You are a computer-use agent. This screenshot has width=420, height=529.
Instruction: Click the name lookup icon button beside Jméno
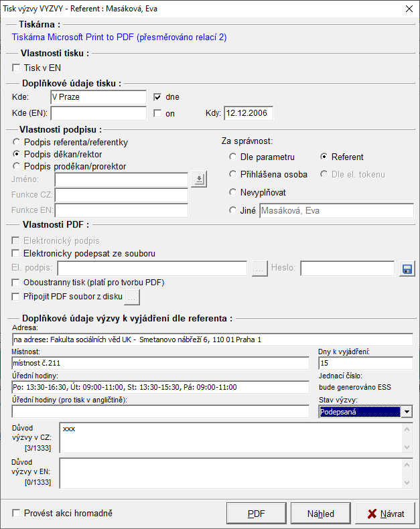pos(199,179)
